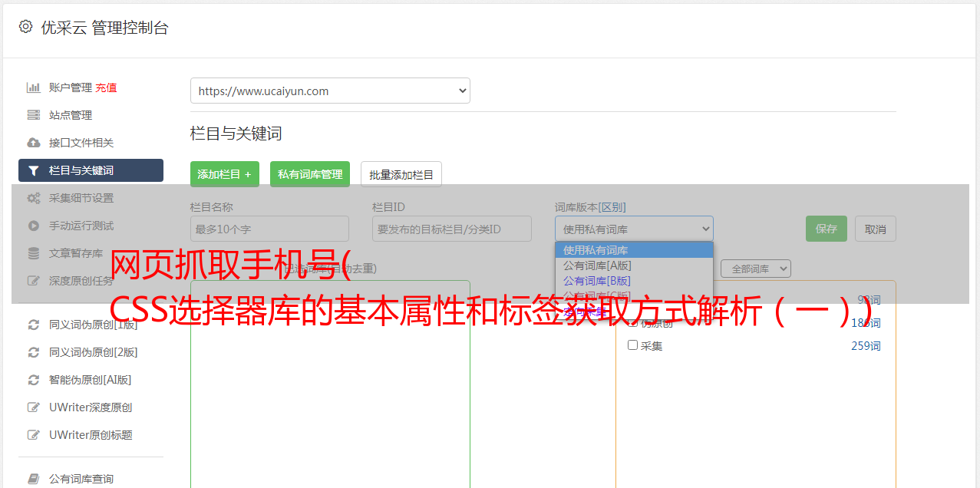The image size is (980, 488).
Task: Click the refresh icon for 智能伪原创[AI版]
Action: coord(33,380)
